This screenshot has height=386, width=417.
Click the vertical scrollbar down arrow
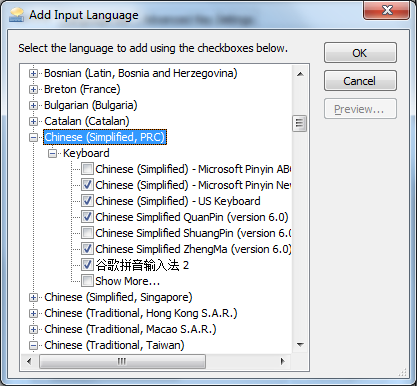[x=300, y=345]
